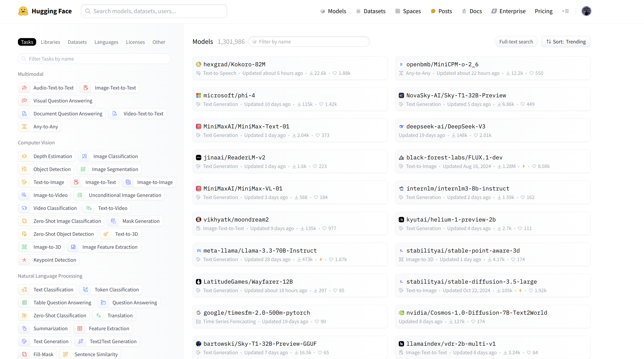The height and width of the screenshot is (359, 644).
Task: Open the navigation overflow menu icon
Action: pos(565,11)
